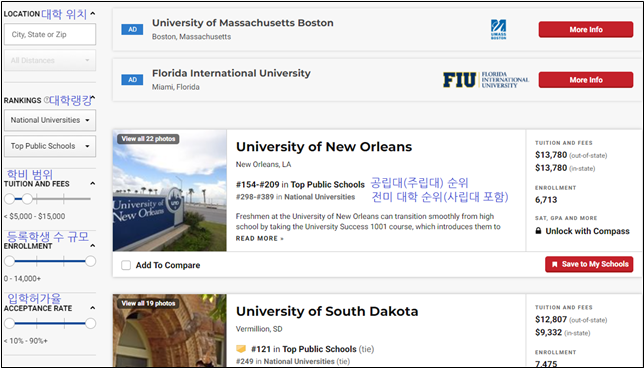This screenshot has width=644, height=368.
Task: Click National Universities link under New Orleans
Action: click(320, 197)
